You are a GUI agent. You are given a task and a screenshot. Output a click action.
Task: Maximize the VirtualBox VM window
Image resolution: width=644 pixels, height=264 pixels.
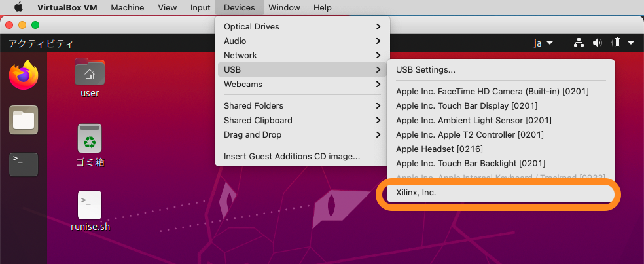point(35,25)
